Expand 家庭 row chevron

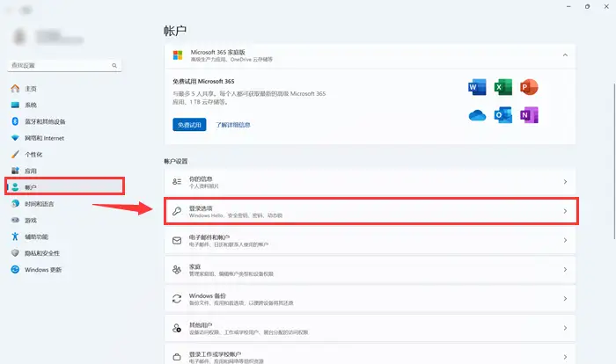(565, 269)
